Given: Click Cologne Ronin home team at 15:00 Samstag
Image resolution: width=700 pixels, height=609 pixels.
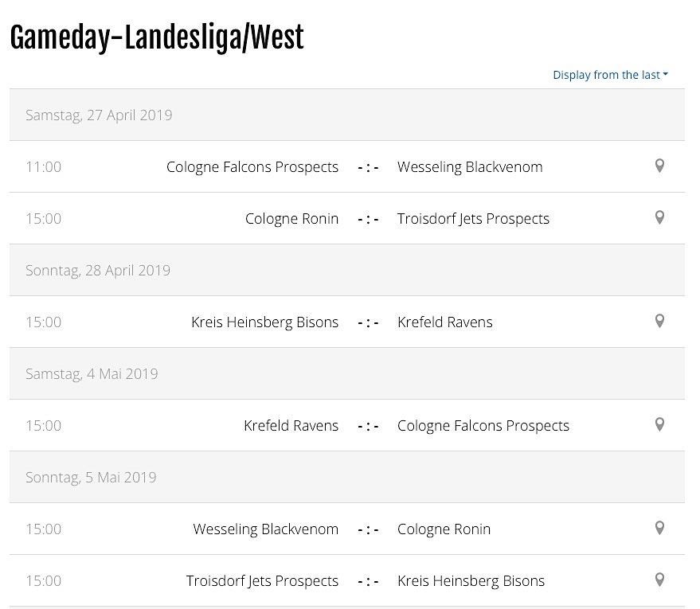Looking at the screenshot, I should [x=291, y=219].
